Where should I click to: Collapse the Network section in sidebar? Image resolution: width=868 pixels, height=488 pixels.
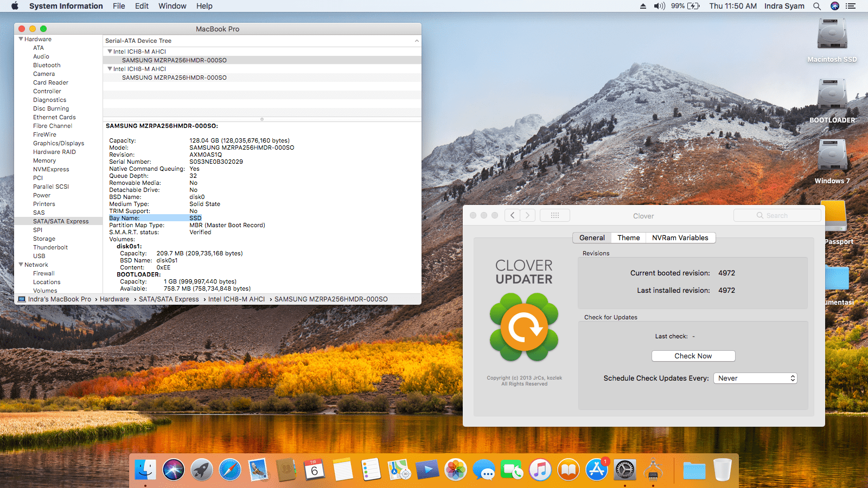pos(21,265)
